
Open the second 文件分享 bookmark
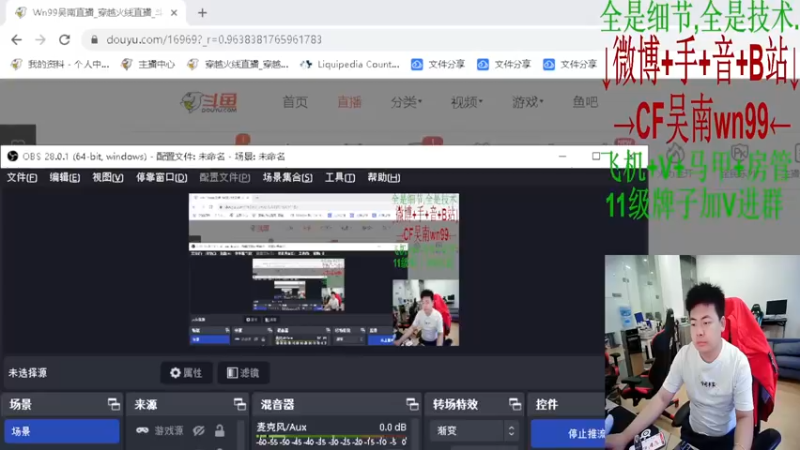(504, 64)
